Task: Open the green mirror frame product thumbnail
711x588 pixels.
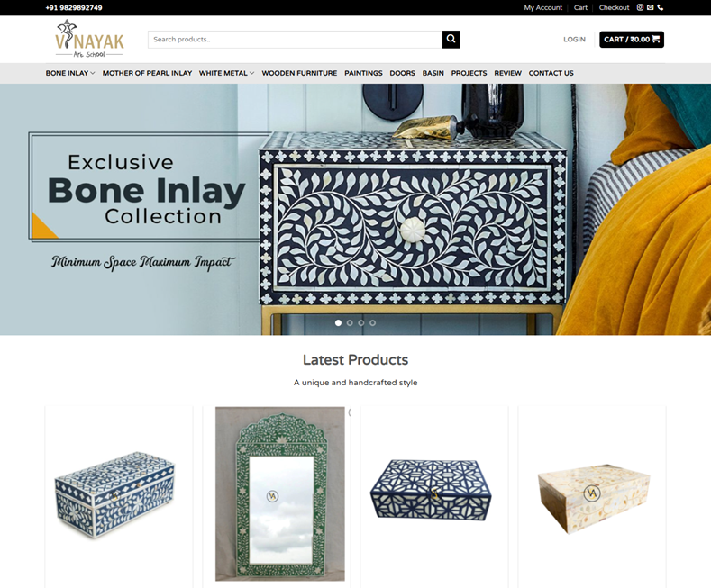Action: 280,493
